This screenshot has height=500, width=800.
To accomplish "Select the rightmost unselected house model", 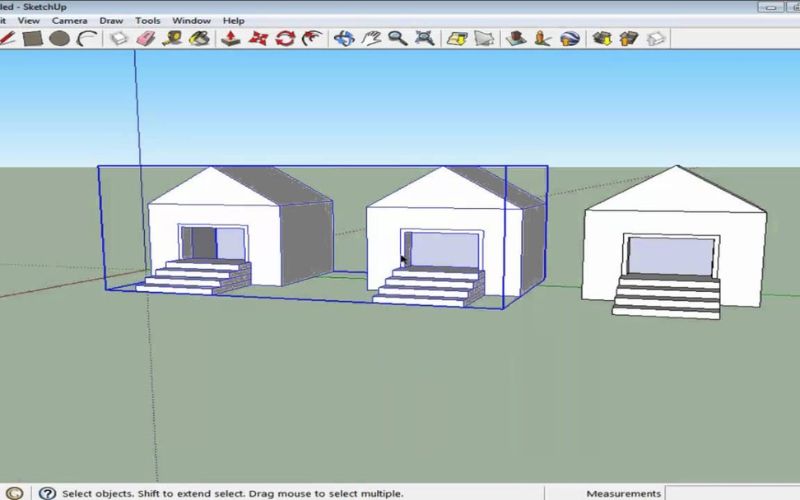I will tap(673, 240).
